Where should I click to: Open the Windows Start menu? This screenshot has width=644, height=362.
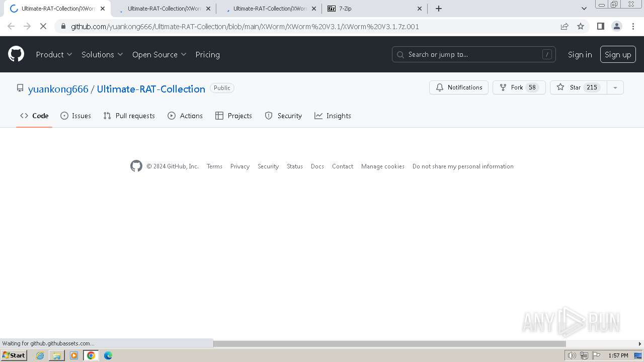14,355
